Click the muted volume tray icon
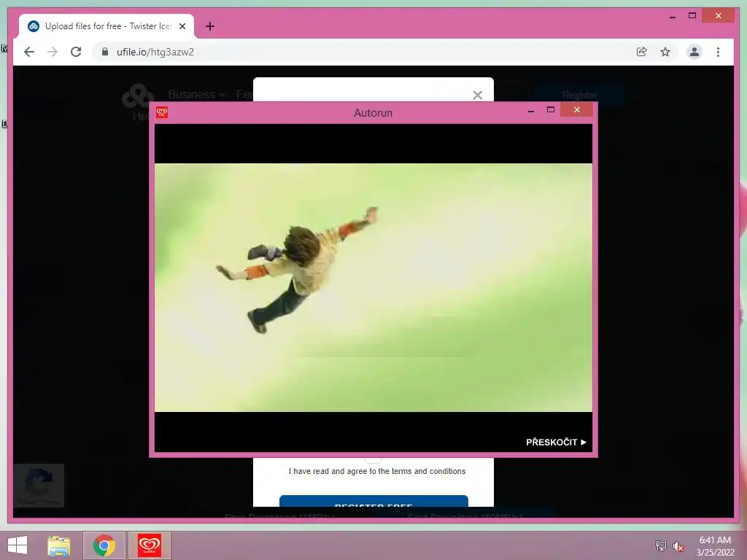The height and width of the screenshot is (560, 747). tap(678, 546)
